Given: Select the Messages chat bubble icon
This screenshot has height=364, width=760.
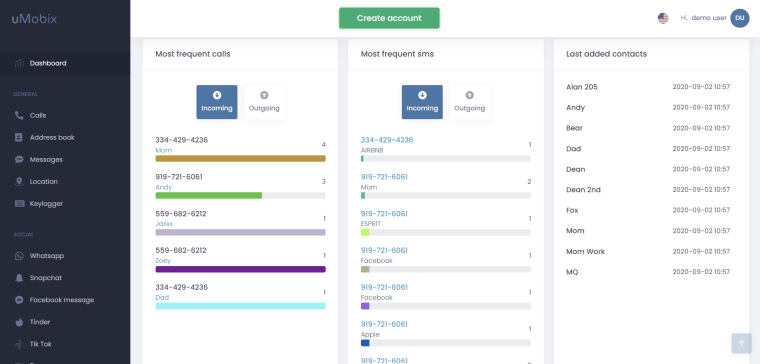Looking at the screenshot, I should tap(19, 159).
